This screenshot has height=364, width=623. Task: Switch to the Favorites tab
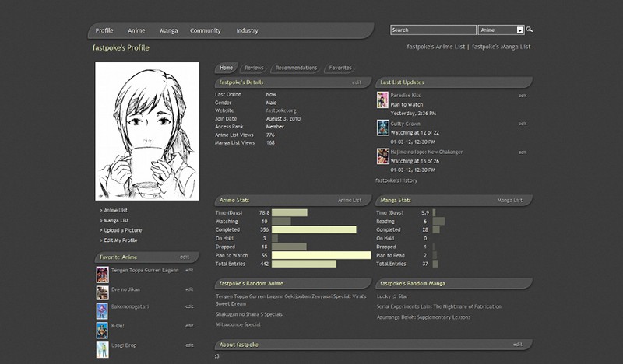[340, 68]
